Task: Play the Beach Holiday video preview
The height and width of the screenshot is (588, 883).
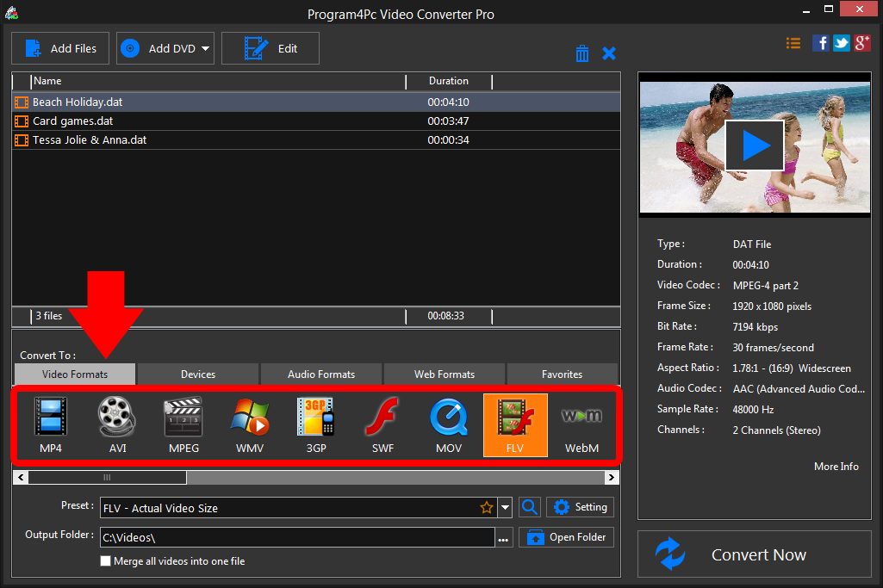Action: [x=755, y=145]
